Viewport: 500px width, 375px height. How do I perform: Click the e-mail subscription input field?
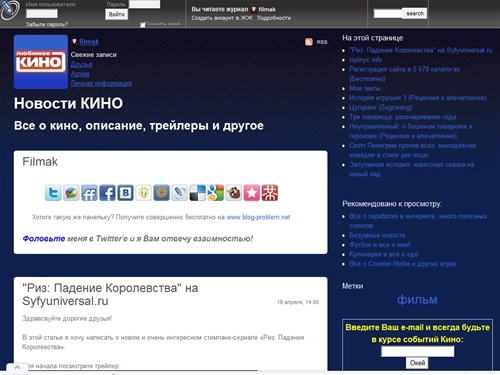(x=418, y=351)
